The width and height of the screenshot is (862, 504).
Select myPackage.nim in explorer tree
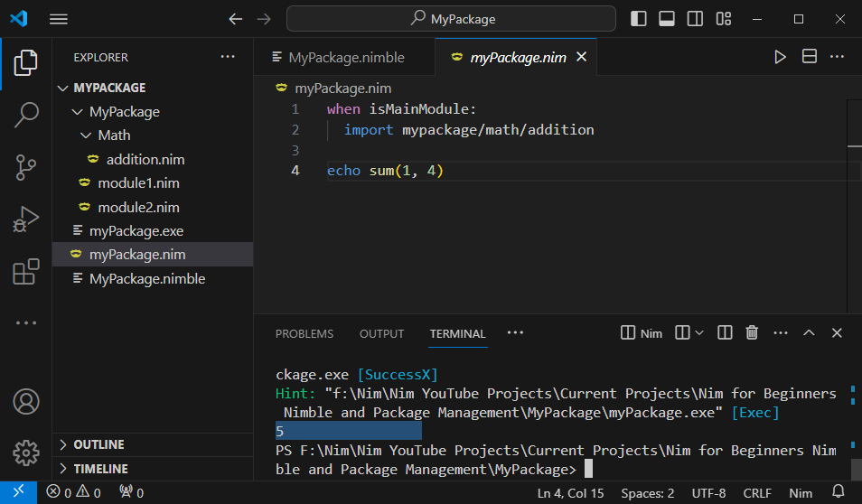coord(153,255)
